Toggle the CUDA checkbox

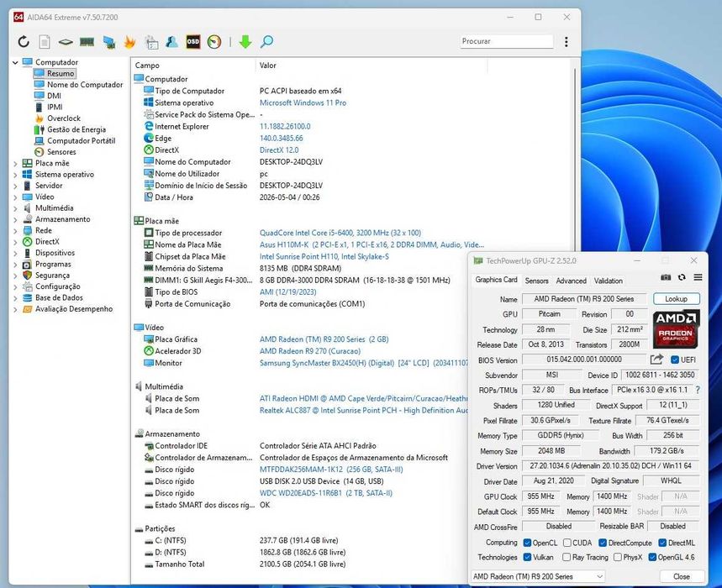[x=567, y=543]
